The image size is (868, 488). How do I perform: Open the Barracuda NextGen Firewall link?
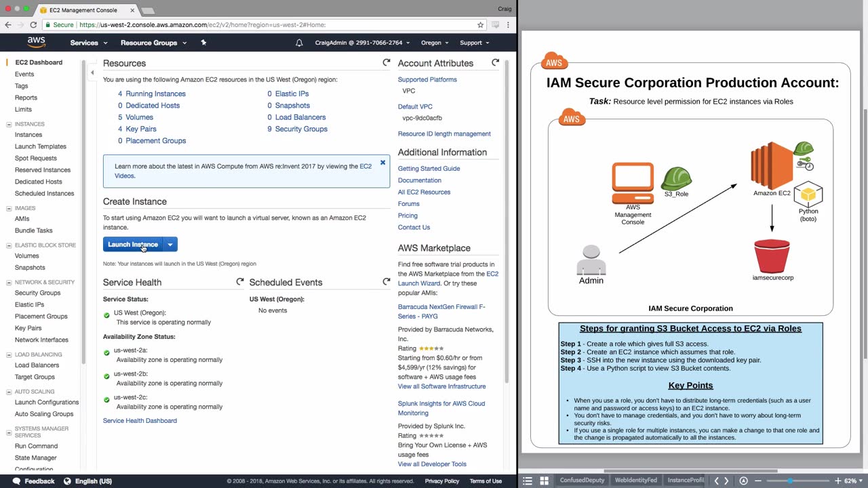tap(441, 311)
